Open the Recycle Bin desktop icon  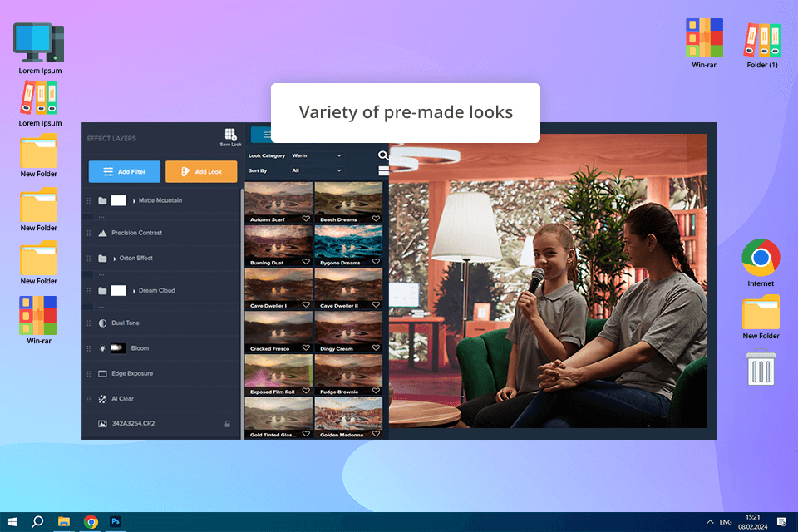pyautogui.click(x=761, y=367)
